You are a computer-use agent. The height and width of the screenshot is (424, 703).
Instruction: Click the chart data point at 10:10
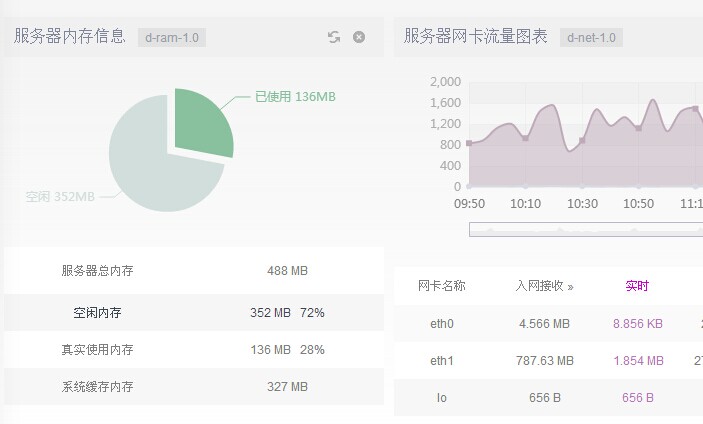(x=525, y=138)
